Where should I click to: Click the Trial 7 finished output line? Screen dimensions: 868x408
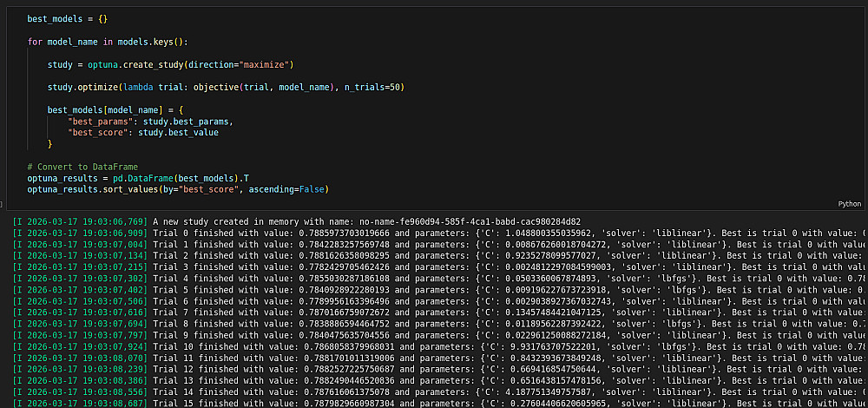(434, 312)
